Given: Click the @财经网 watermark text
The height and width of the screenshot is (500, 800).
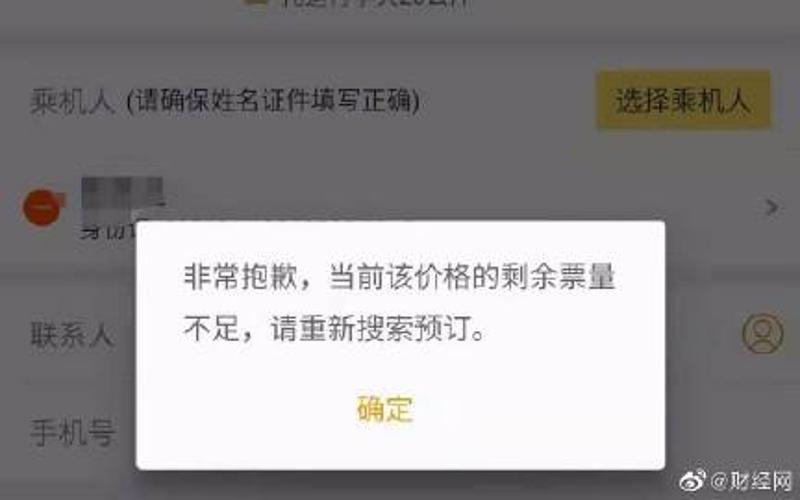Looking at the screenshot, I should 751,481.
